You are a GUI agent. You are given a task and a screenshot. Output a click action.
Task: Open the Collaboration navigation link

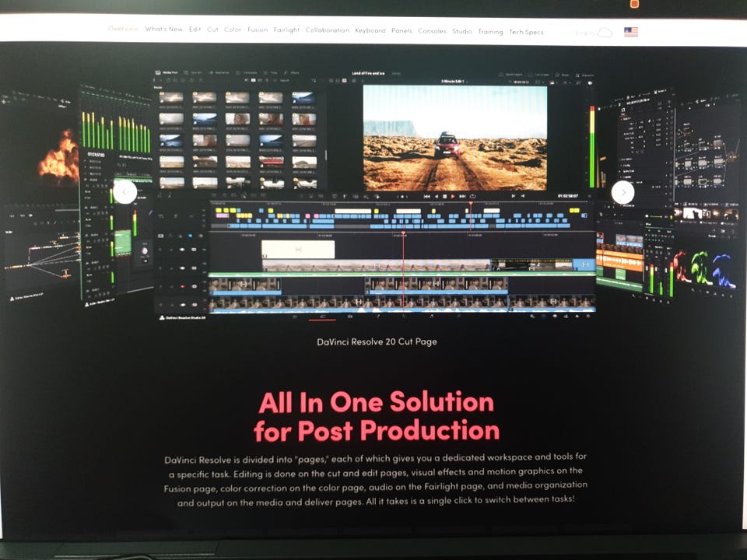328,30
